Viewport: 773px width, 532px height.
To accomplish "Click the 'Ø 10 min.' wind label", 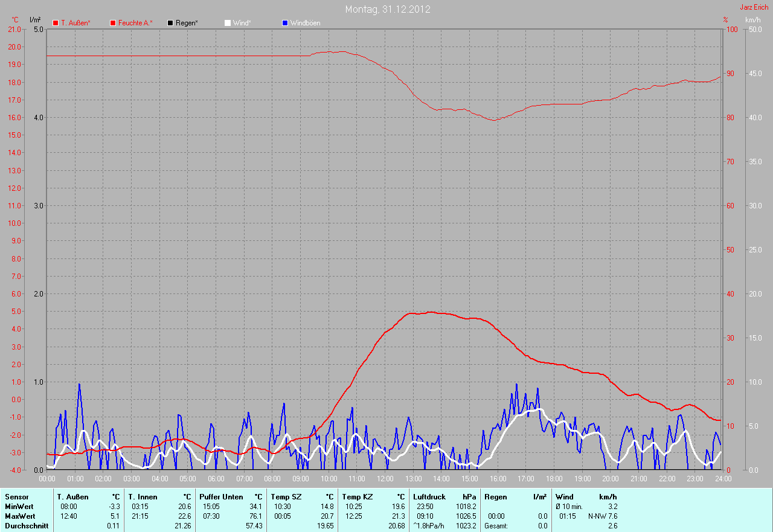I will tap(570, 507).
